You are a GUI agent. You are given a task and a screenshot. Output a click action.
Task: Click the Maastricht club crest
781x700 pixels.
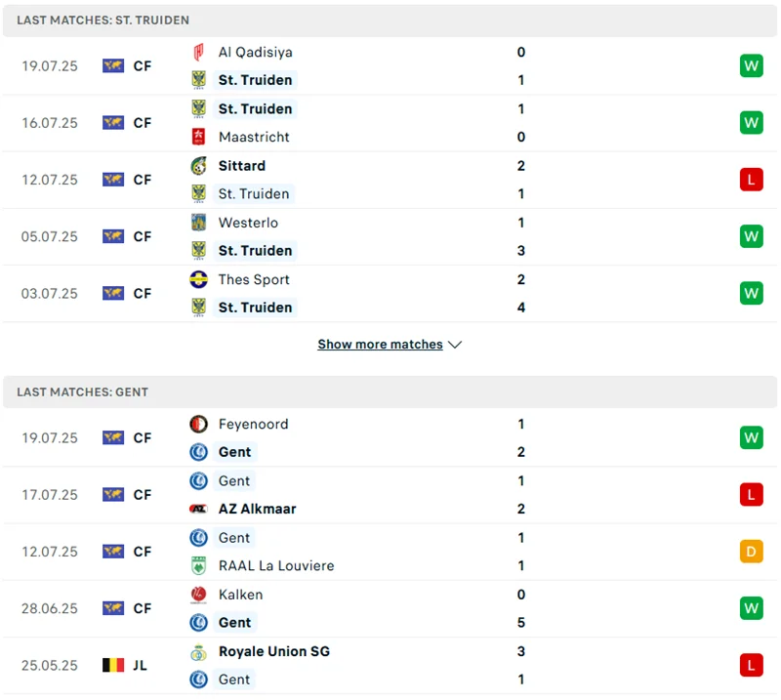198,138
